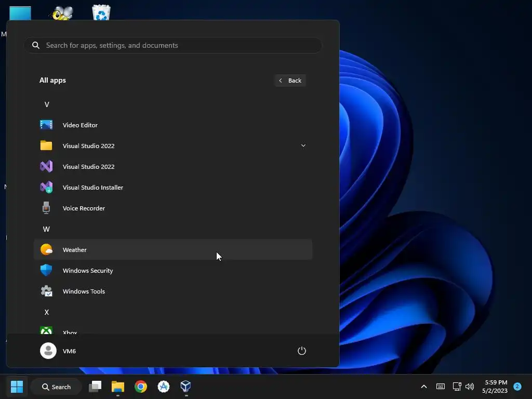Open Windows Tools gear icon

[x=46, y=291]
